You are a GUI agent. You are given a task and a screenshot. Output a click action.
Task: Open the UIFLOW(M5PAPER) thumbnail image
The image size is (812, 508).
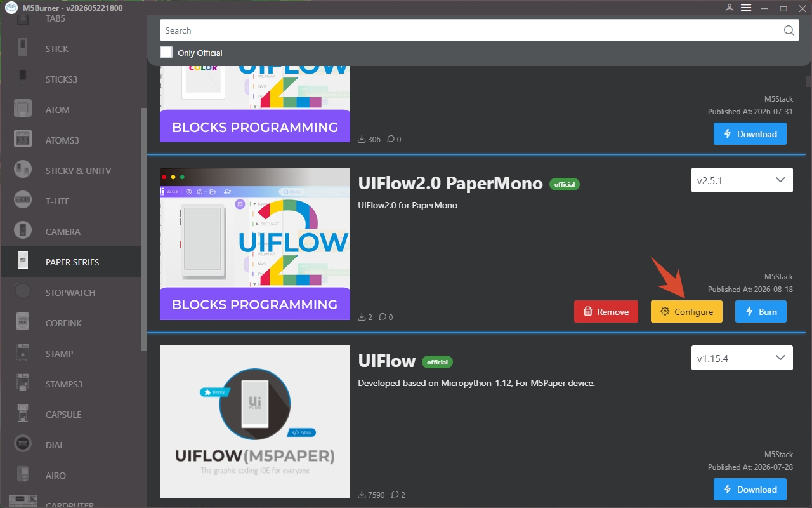tap(255, 422)
